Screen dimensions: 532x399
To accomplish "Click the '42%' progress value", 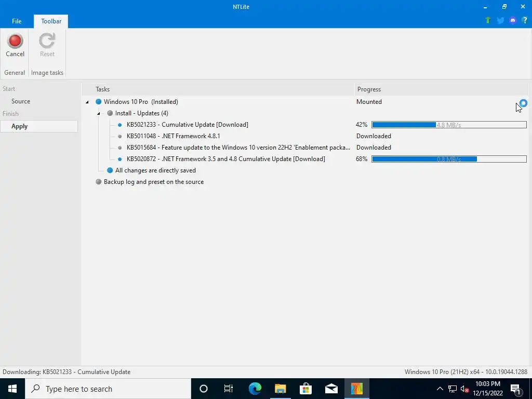I will pos(362,125).
